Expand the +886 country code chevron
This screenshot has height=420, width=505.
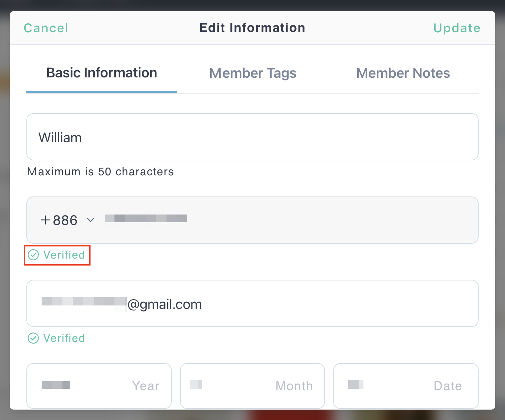(91, 220)
